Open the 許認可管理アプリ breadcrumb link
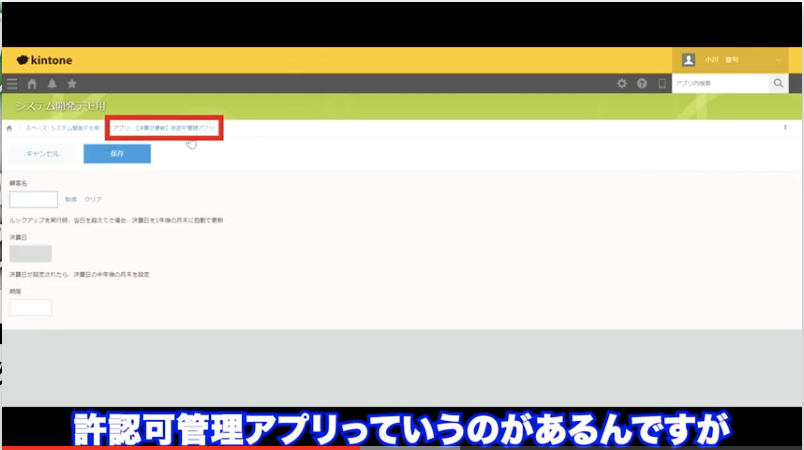Screen dimensions: 804x450 click(x=164, y=129)
